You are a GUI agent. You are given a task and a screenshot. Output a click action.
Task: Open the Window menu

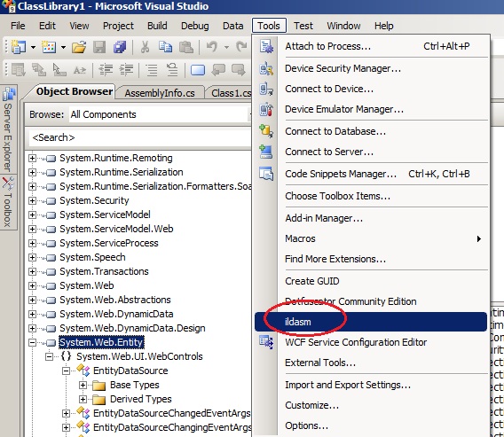[x=343, y=26]
